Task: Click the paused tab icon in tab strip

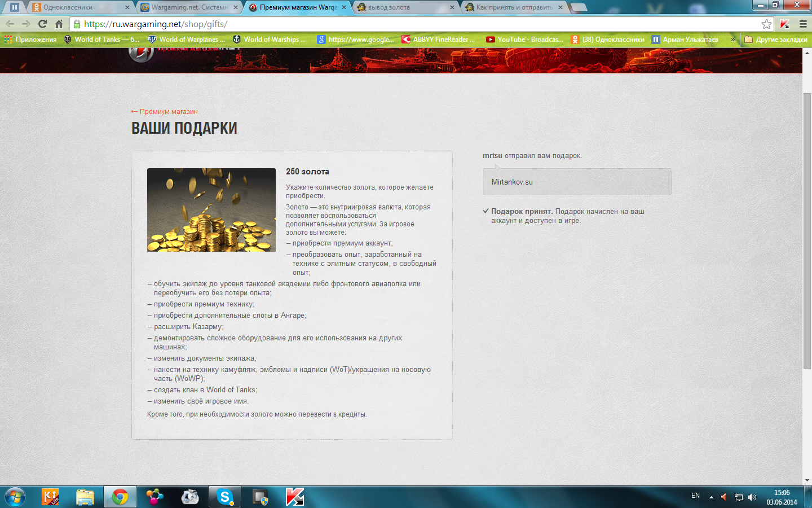Action: 15,7
